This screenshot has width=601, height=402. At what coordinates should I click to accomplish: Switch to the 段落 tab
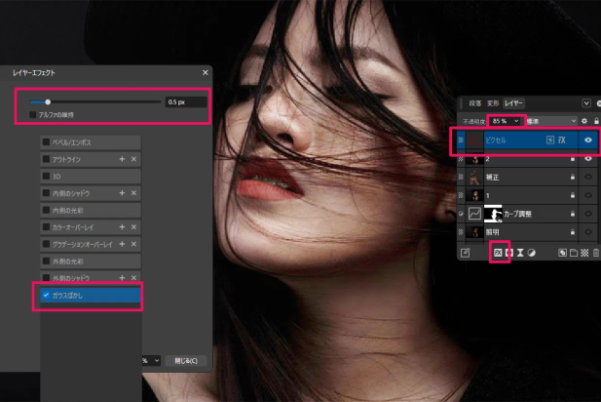pos(475,103)
